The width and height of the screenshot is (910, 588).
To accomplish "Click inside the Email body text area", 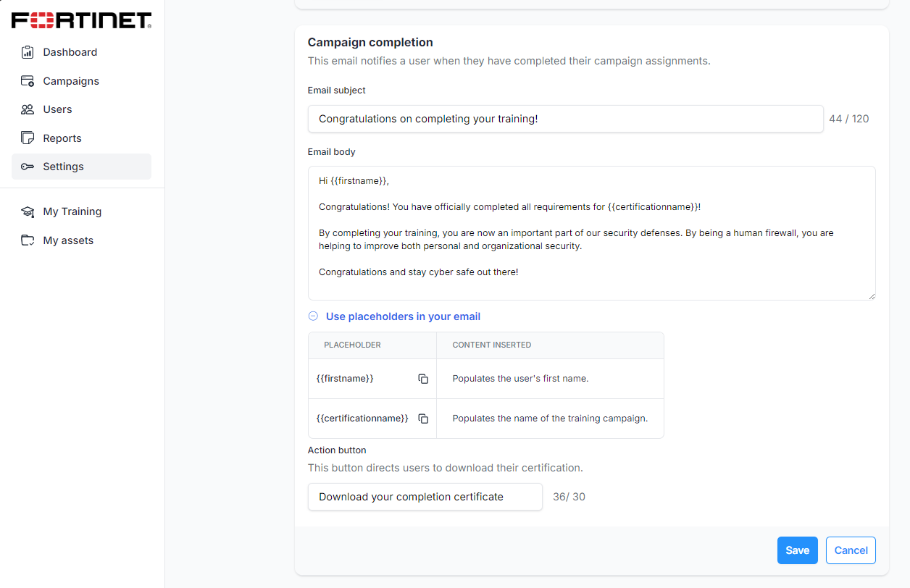I will (591, 233).
